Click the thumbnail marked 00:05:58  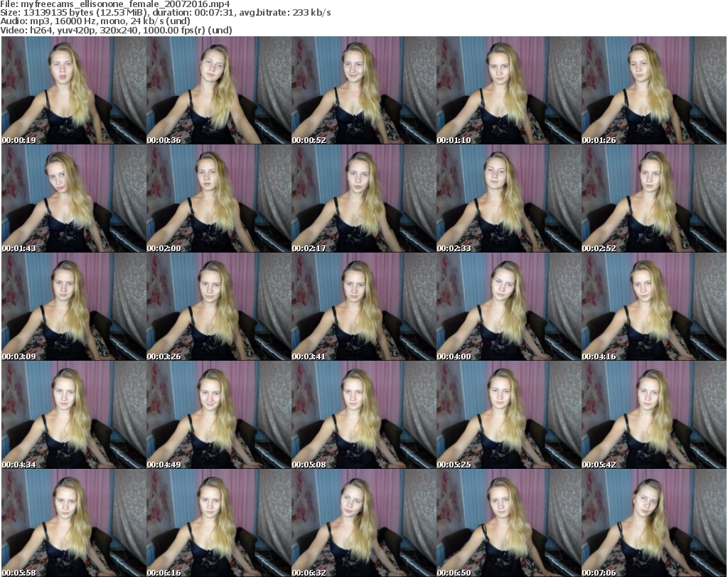[x=74, y=523]
